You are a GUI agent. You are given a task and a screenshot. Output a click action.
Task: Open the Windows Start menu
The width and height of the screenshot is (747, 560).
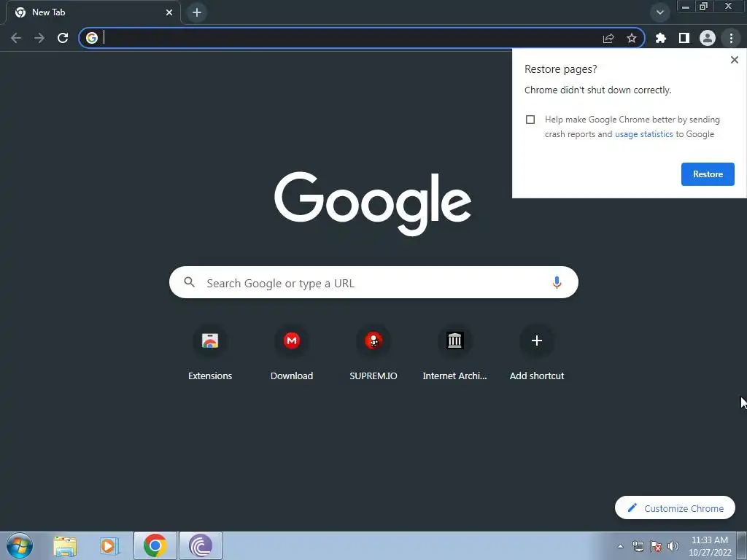click(20, 545)
